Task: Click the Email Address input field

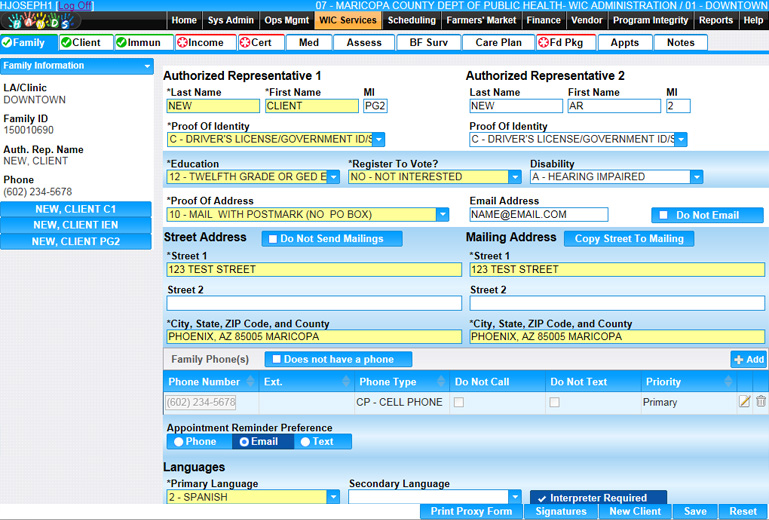Action: click(x=538, y=214)
